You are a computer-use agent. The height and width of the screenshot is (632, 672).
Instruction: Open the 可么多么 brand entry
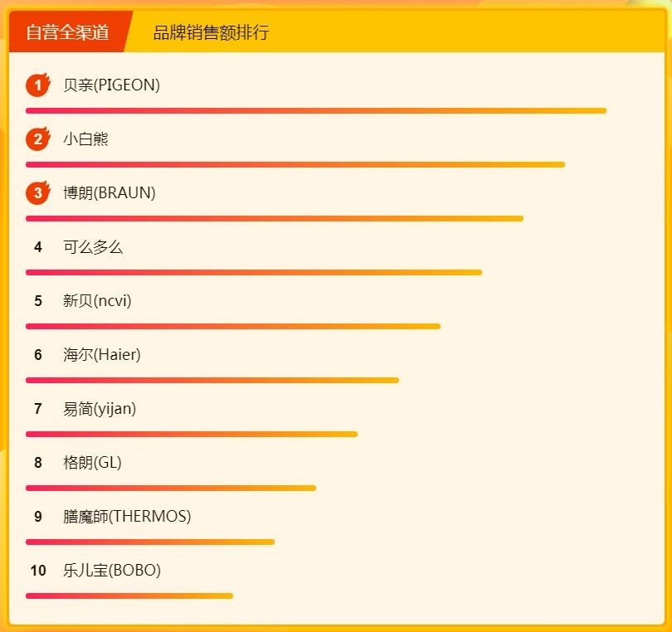tap(93, 246)
